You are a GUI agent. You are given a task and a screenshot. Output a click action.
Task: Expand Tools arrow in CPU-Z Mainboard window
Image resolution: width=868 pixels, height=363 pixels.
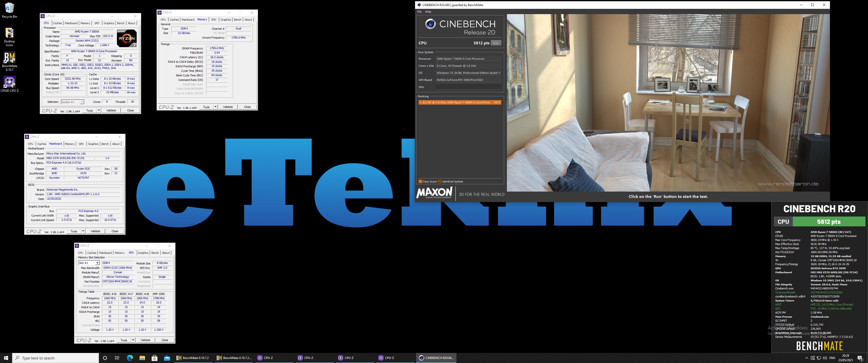point(83,231)
